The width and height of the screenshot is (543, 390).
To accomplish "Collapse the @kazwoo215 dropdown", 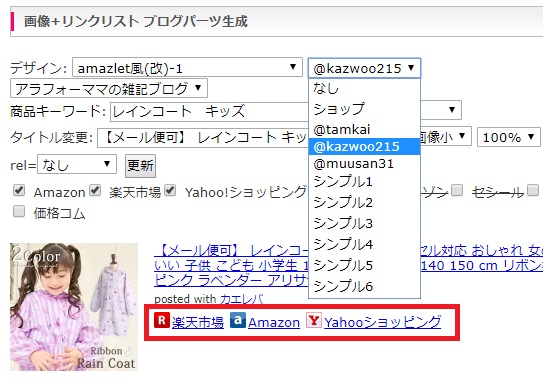I will click(x=364, y=68).
